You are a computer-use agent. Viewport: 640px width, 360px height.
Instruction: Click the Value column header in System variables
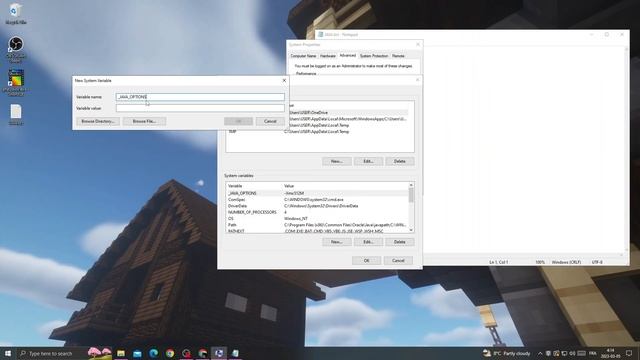point(345,186)
